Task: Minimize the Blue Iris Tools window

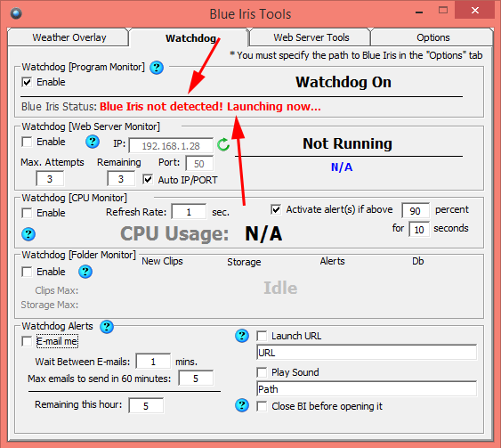Action: 419,12
